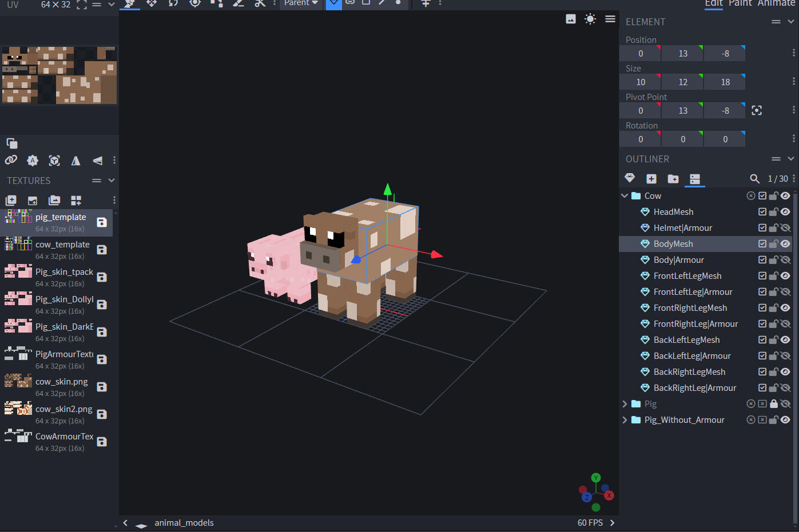The height and width of the screenshot is (532, 799).
Task: Click the Add Group folder icon
Action: [673, 179]
